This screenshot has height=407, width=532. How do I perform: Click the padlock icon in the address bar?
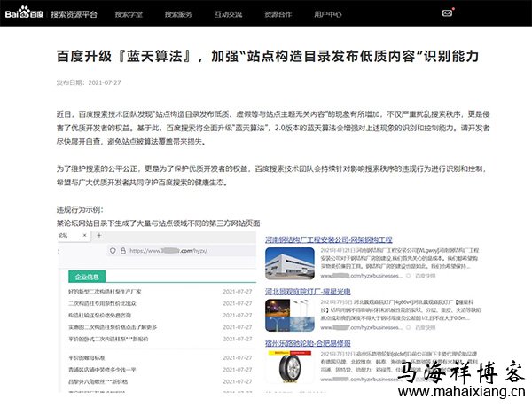point(123,251)
